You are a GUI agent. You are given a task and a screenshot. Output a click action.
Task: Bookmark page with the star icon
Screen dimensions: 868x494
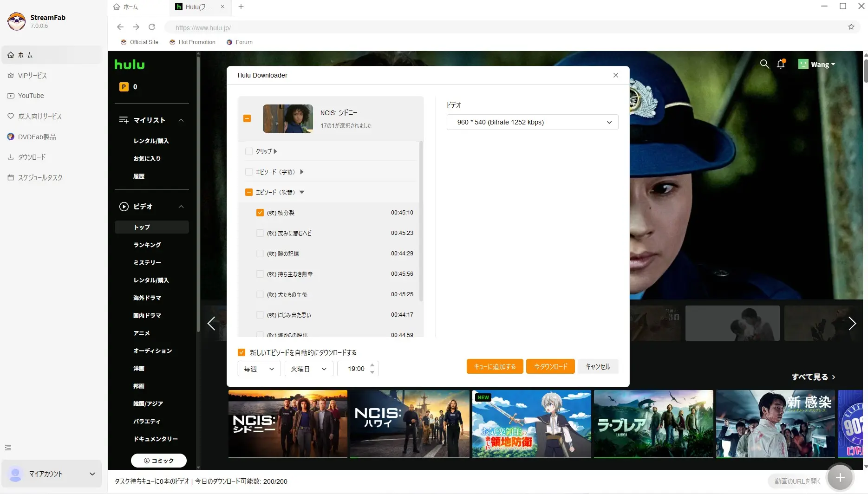[851, 27]
